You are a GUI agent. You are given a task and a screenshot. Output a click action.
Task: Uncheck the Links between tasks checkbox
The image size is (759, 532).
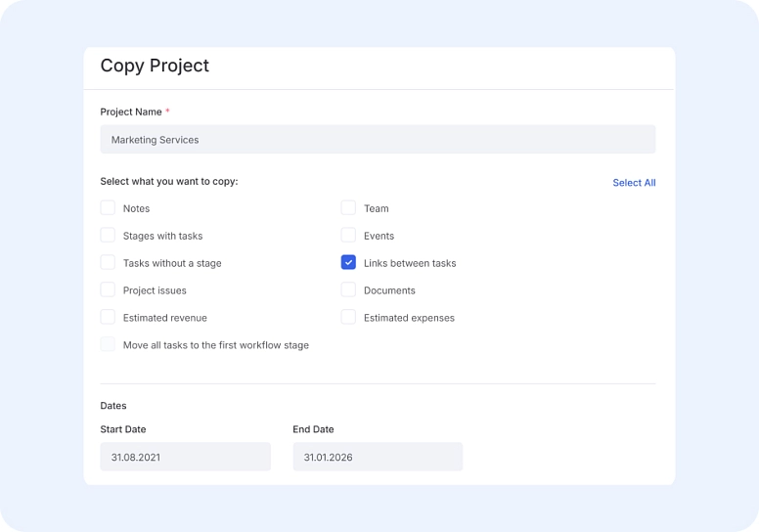pyautogui.click(x=348, y=263)
